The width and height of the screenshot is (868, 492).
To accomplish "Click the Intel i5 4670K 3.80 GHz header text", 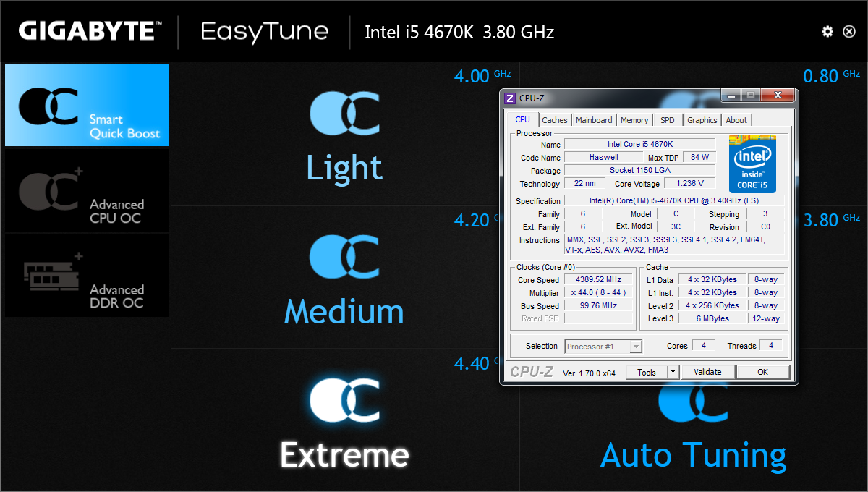I will 459,32.
